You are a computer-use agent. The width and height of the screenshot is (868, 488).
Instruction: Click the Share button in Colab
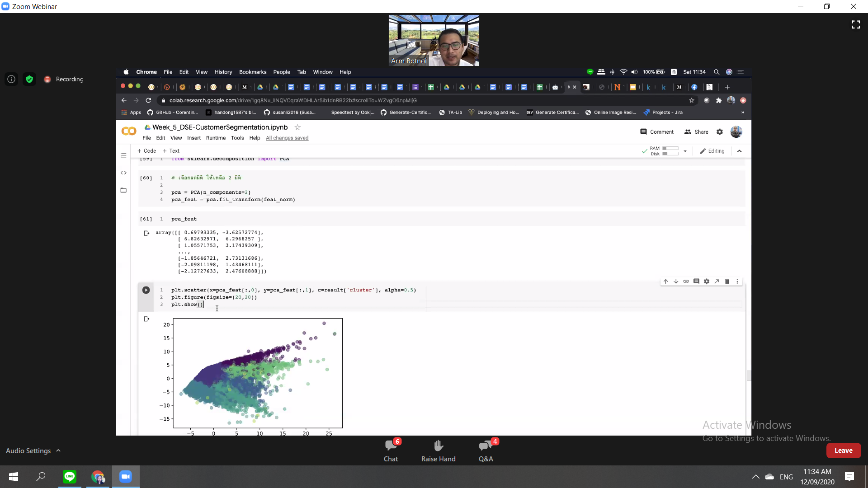(696, 132)
